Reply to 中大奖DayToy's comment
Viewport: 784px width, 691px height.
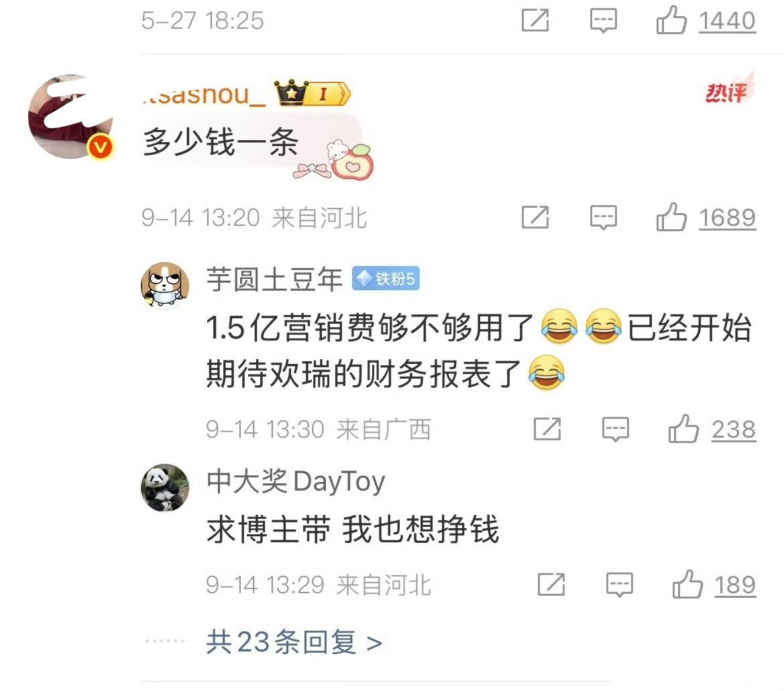pos(620,584)
